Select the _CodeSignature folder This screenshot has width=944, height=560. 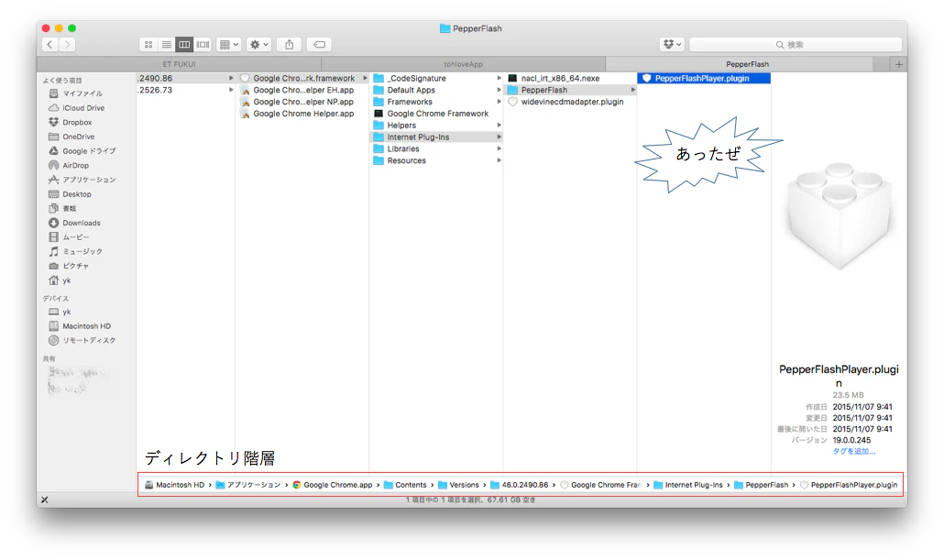coord(436,78)
